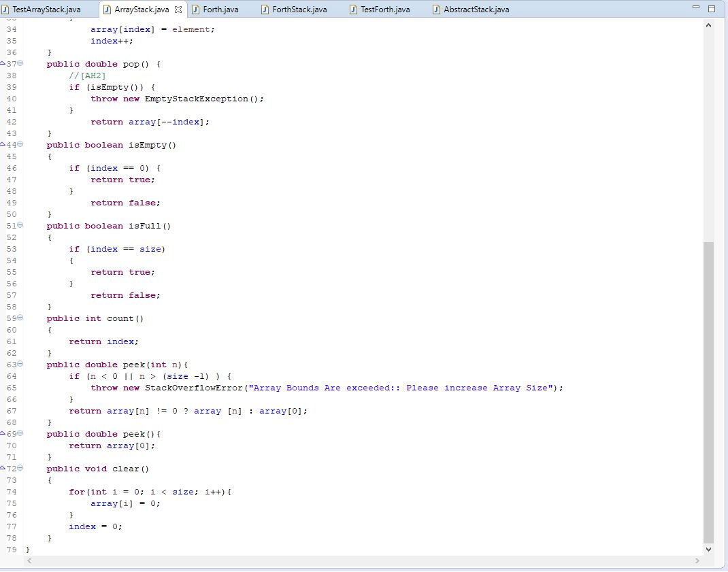Collapse the pop() method fold at line 37
This screenshot has width=728, height=572.
coord(20,63)
